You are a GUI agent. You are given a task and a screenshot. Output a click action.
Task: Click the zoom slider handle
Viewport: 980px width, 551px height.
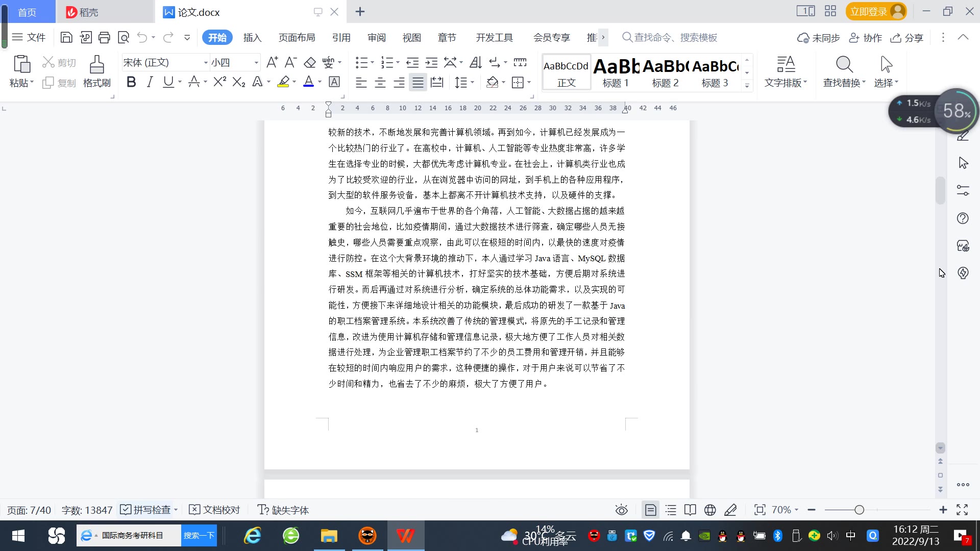(x=859, y=510)
